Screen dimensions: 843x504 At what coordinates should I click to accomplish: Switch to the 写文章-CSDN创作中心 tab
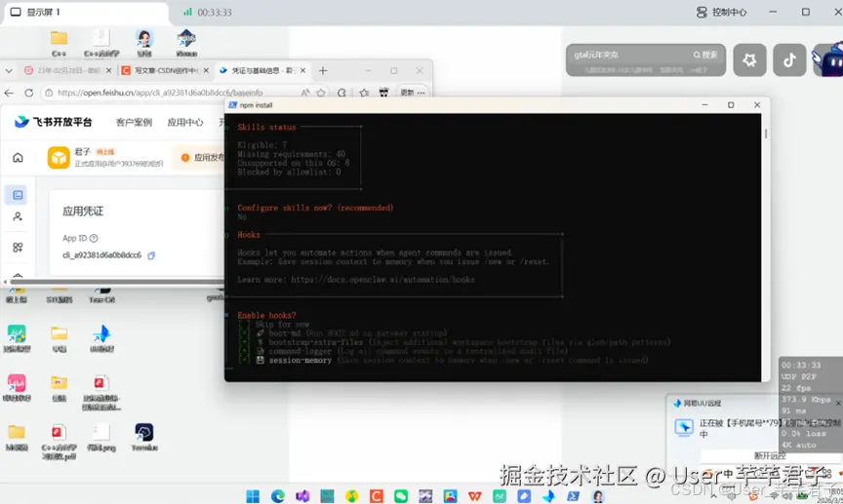click(166, 70)
